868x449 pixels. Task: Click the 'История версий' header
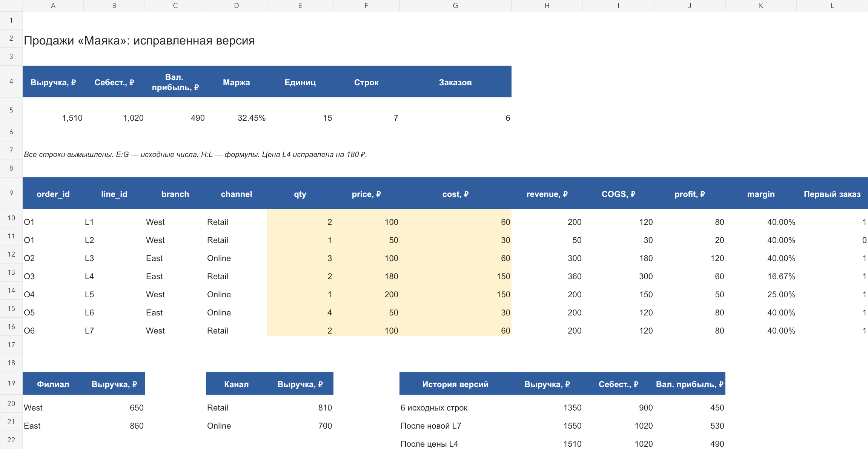click(x=455, y=384)
